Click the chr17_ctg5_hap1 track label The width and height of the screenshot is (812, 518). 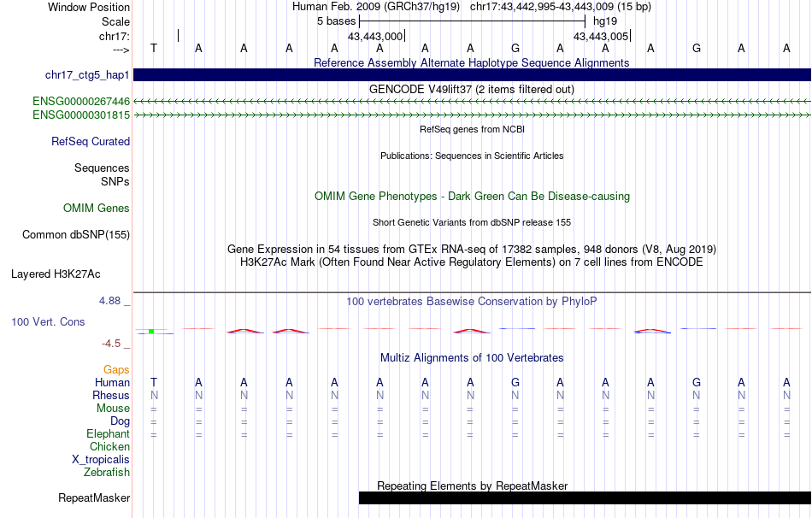pyautogui.click(x=87, y=75)
